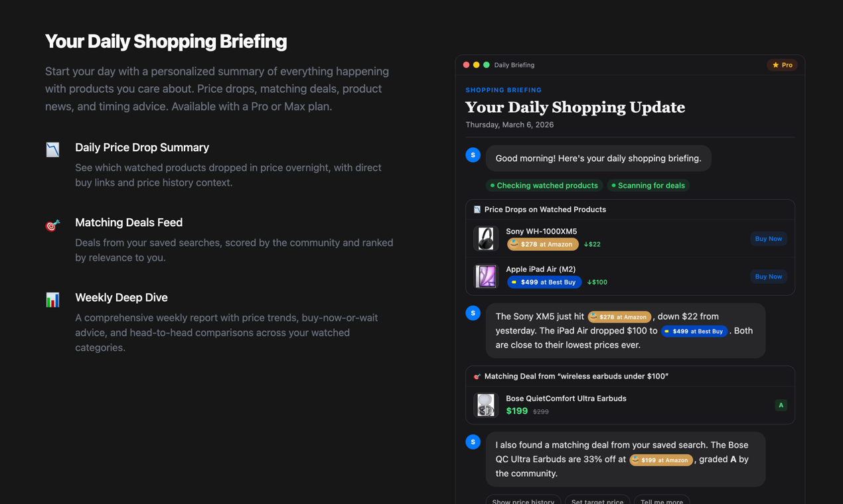Image resolution: width=843 pixels, height=504 pixels.
Task: Click the Pro badge star icon
Action: coord(774,65)
